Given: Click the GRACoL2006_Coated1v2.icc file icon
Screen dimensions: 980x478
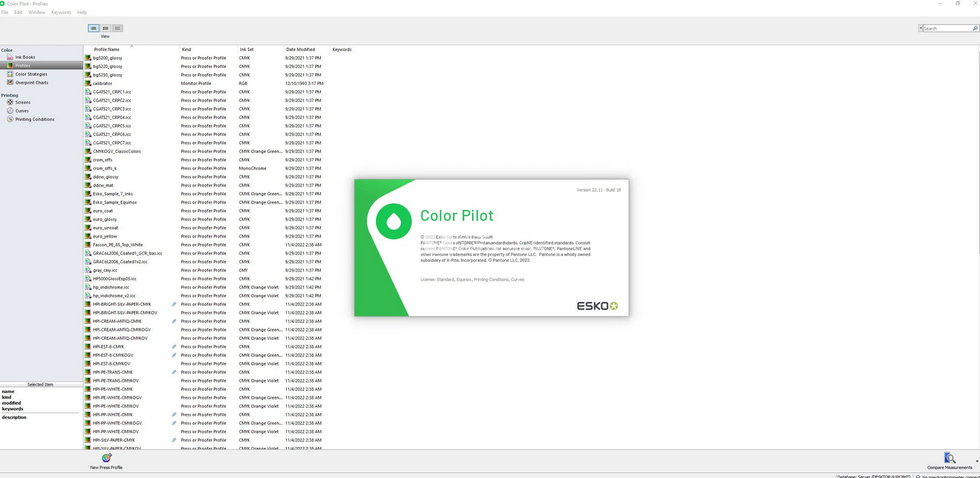Looking at the screenshot, I should coord(88,262).
